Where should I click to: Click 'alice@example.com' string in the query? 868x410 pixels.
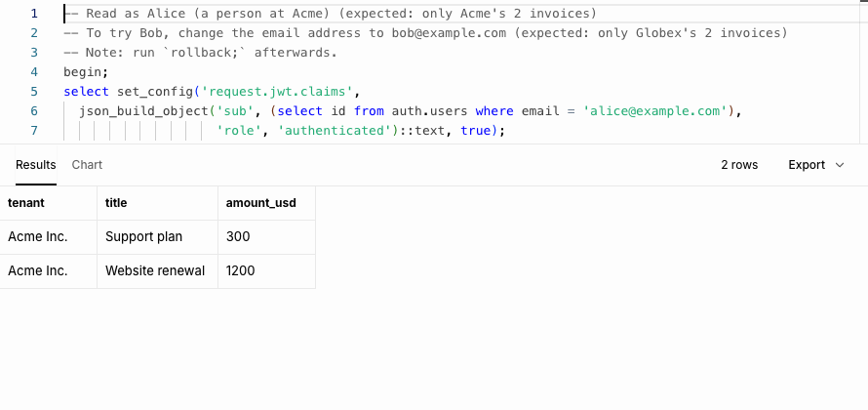(658, 111)
